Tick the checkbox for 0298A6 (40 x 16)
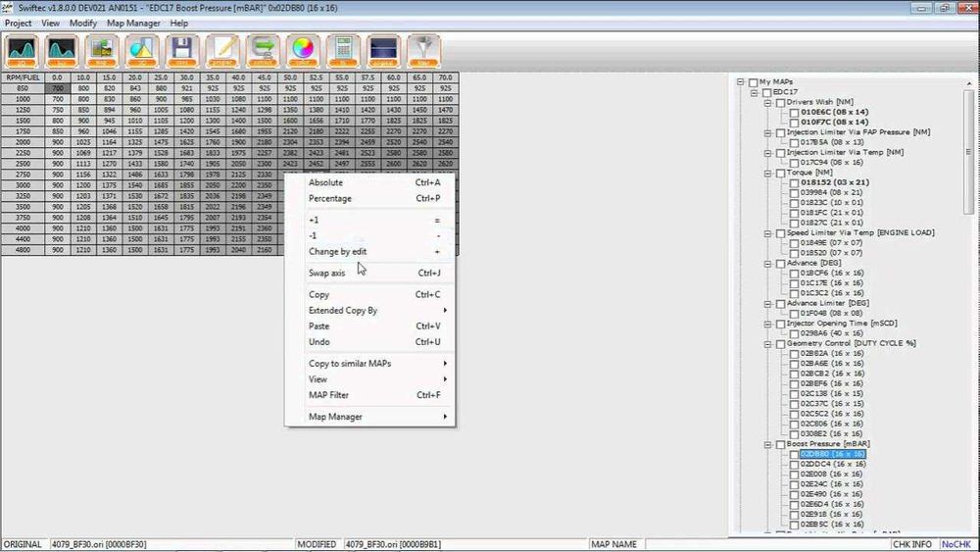This screenshot has width=980, height=552. tap(794, 333)
